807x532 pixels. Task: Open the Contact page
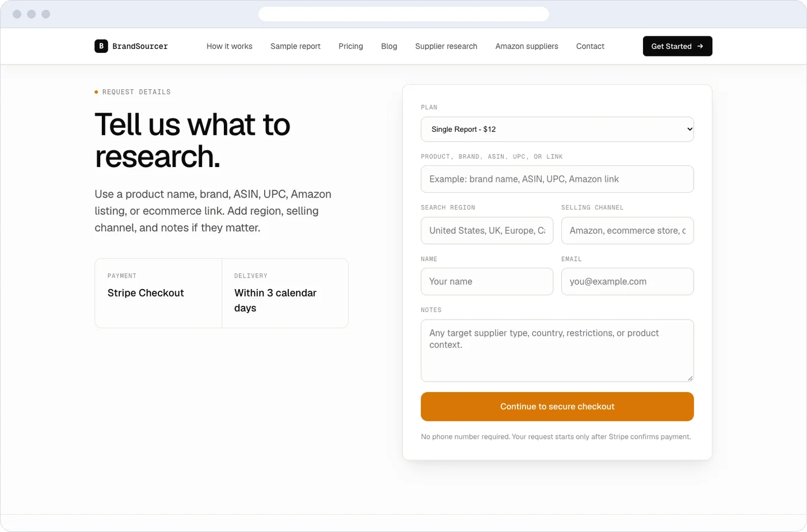(590, 46)
